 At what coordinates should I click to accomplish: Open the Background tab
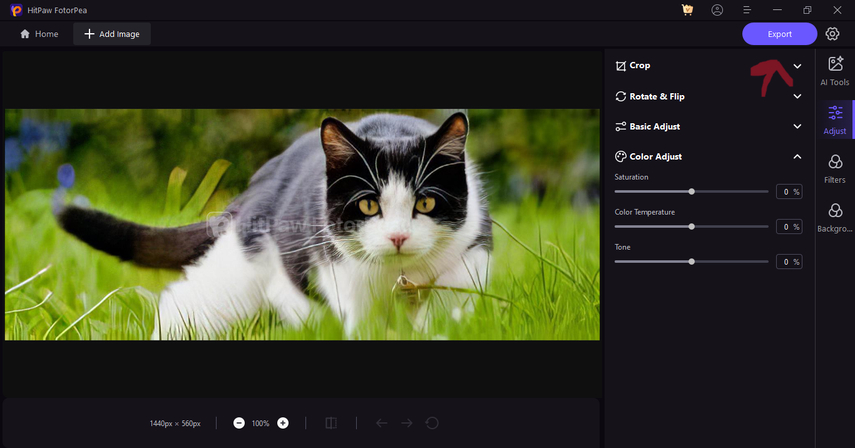(x=835, y=217)
